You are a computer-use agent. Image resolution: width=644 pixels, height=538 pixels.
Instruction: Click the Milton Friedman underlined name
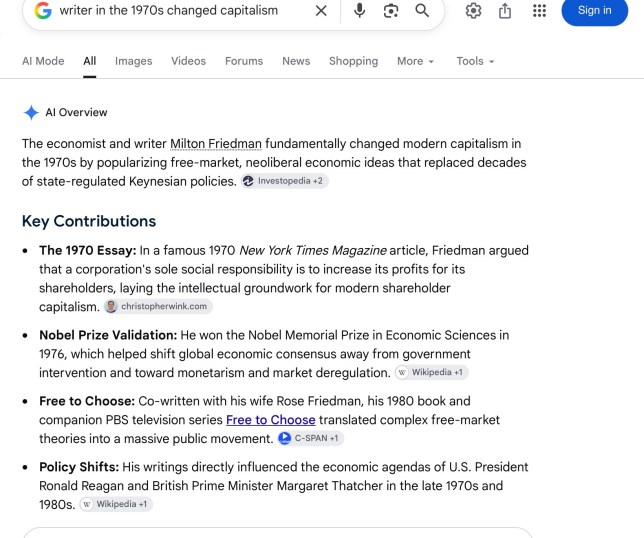216,144
